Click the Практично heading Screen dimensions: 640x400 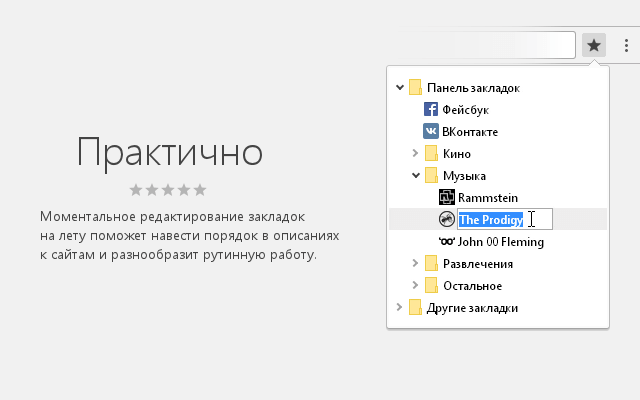[169, 153]
